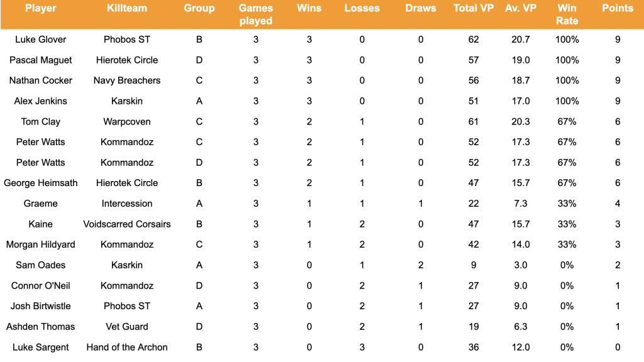This screenshot has height=362, width=644.
Task: Select Tom Clay's 20.3 average VP
Action: (521, 121)
